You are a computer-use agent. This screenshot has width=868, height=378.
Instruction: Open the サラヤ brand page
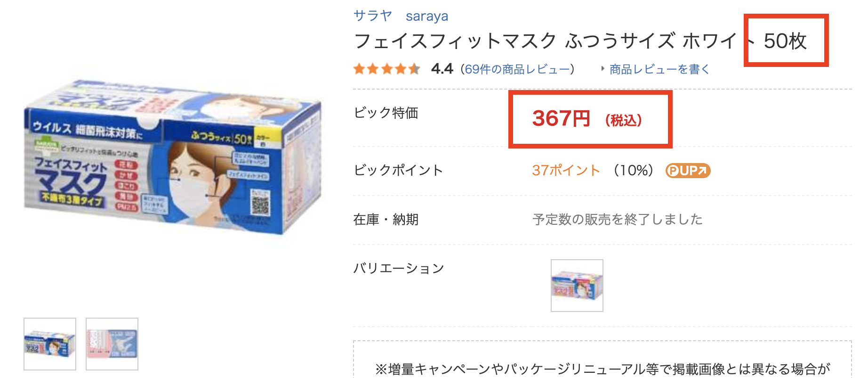tap(373, 16)
